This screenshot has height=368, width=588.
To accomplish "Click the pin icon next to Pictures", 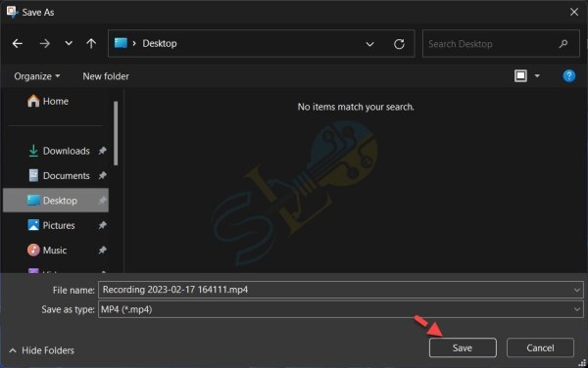I will (102, 225).
